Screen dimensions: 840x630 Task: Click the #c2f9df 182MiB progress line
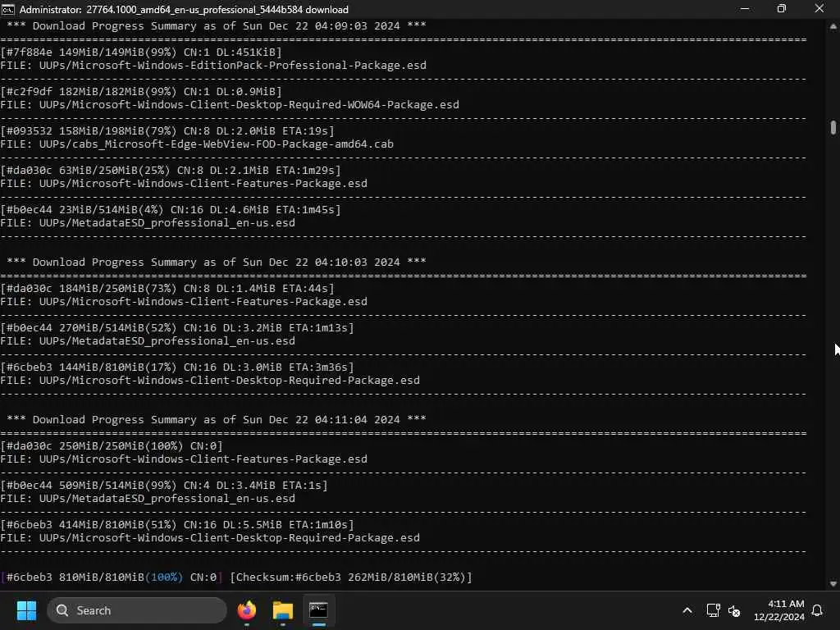[x=141, y=92]
